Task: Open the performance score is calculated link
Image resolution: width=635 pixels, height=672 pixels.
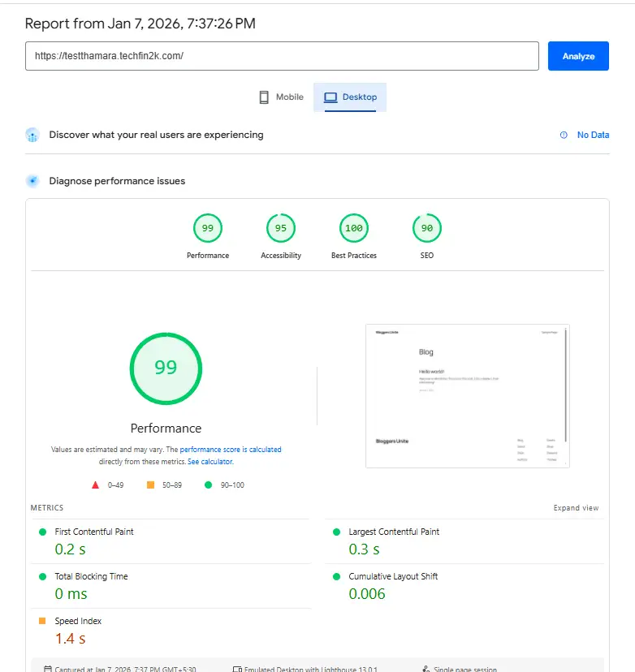Action: [x=231, y=450]
